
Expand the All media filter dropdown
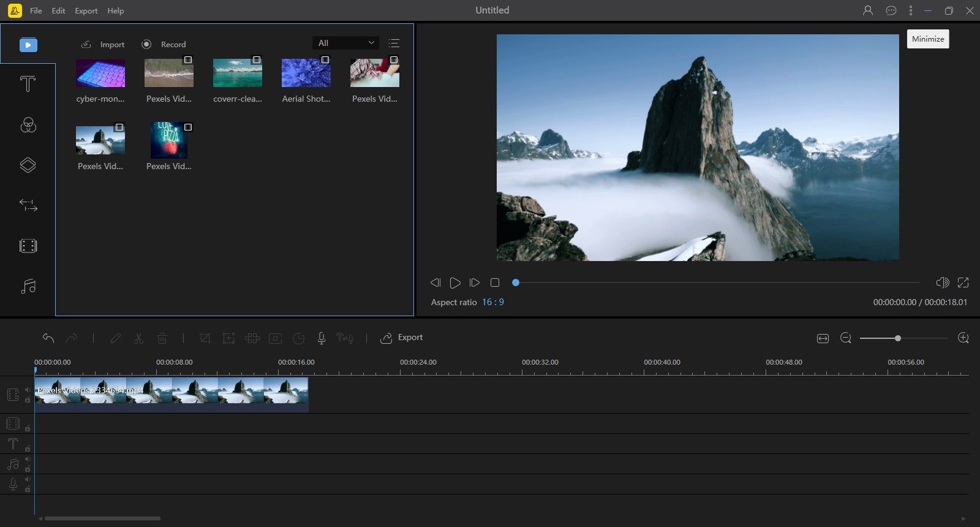click(x=345, y=43)
